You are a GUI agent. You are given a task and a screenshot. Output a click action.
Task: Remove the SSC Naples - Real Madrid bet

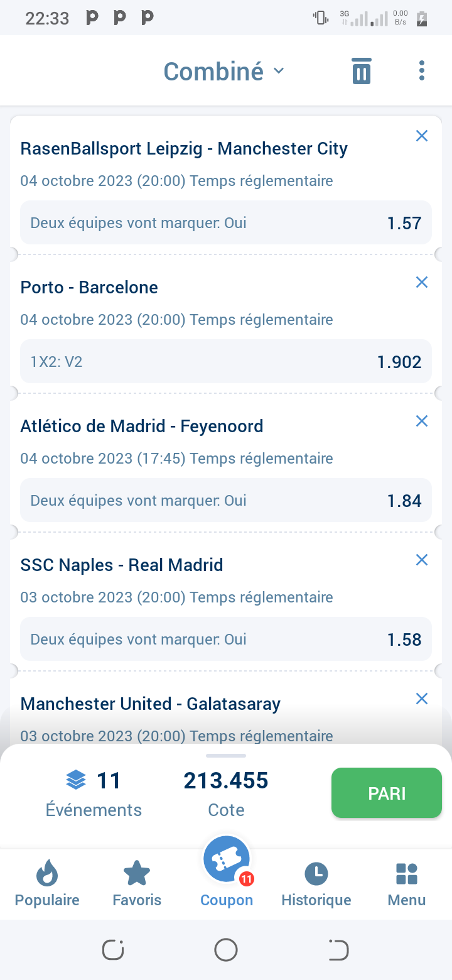422,560
